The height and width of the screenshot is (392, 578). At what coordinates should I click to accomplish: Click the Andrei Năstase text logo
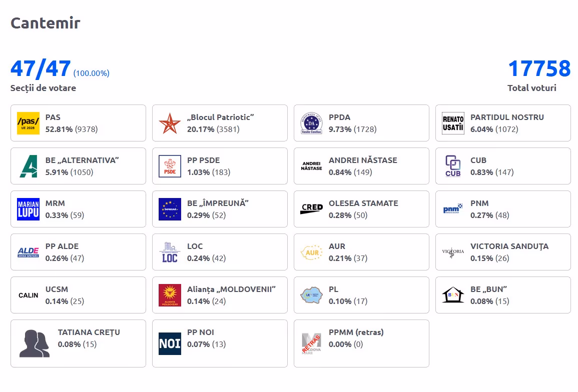click(x=311, y=166)
